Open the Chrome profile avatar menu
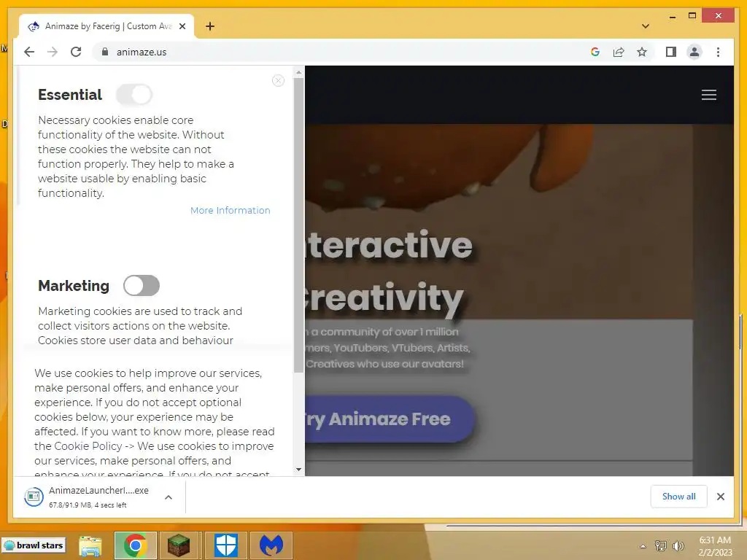The height and width of the screenshot is (560, 747). click(694, 52)
